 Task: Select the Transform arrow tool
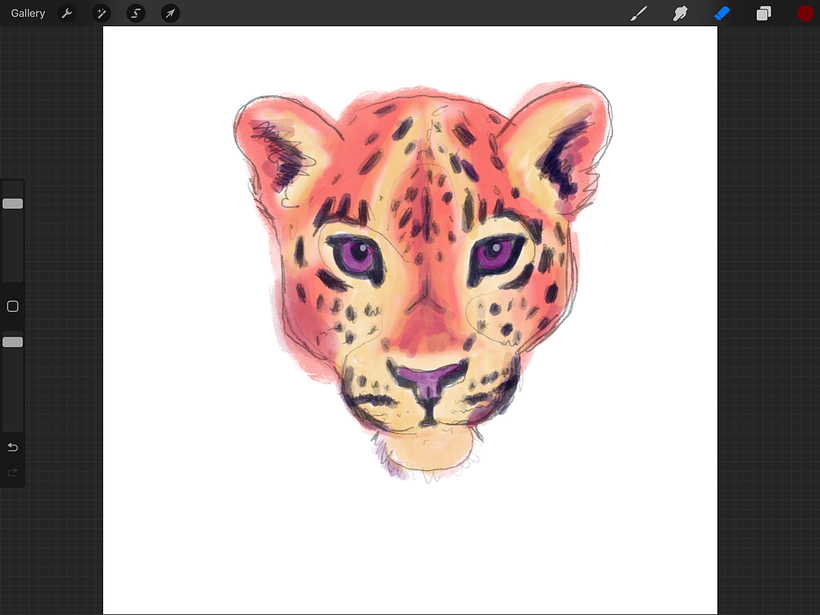click(170, 13)
